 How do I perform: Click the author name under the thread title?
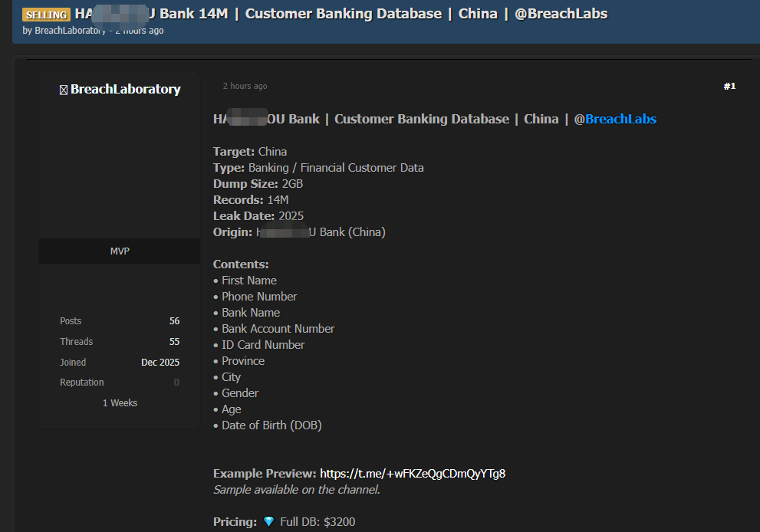tap(70, 31)
